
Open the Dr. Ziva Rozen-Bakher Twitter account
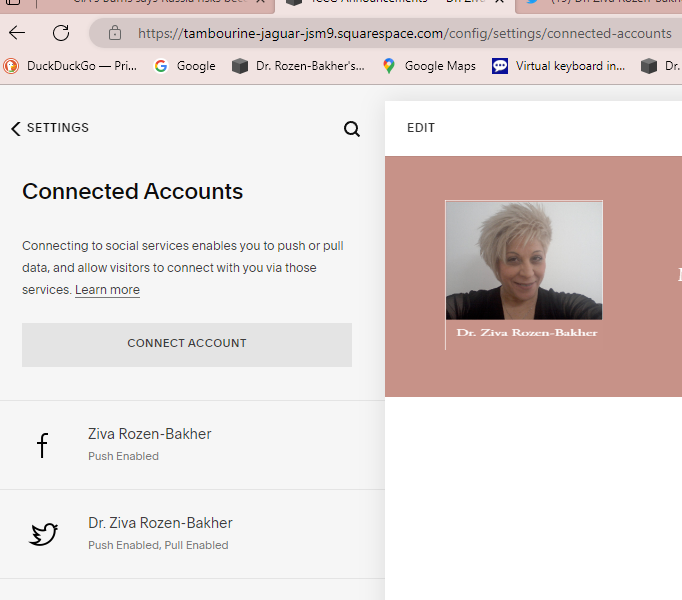192,534
